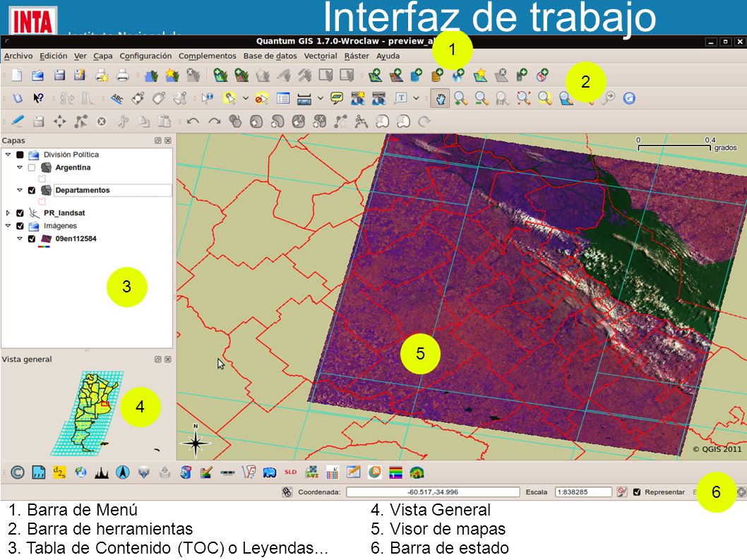Viewport: 747px width, 560px height.
Task: Toggle extents display icon beside Coordenada
Action: click(287, 492)
